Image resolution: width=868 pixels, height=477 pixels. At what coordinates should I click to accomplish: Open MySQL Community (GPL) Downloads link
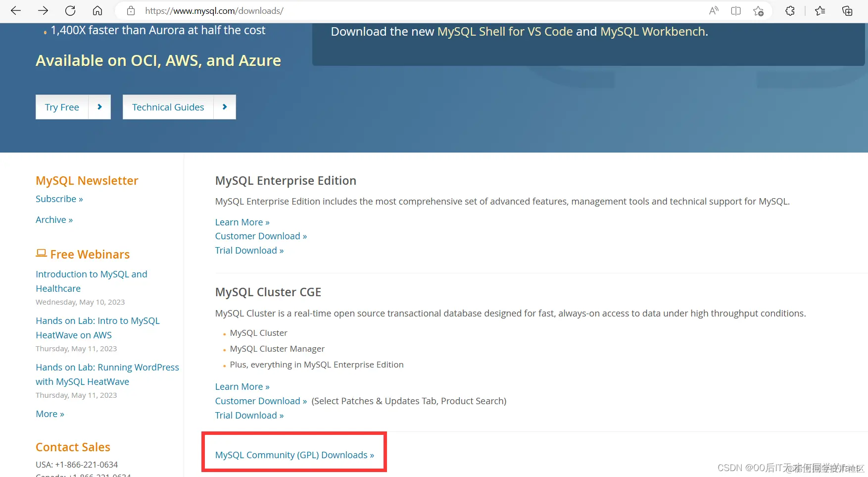coord(294,455)
